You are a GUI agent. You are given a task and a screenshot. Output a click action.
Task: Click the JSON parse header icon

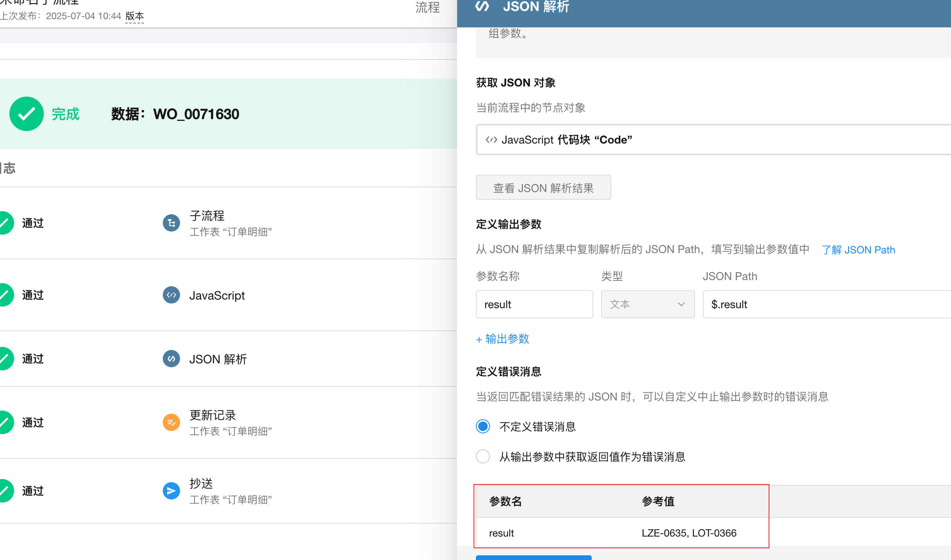click(x=482, y=7)
